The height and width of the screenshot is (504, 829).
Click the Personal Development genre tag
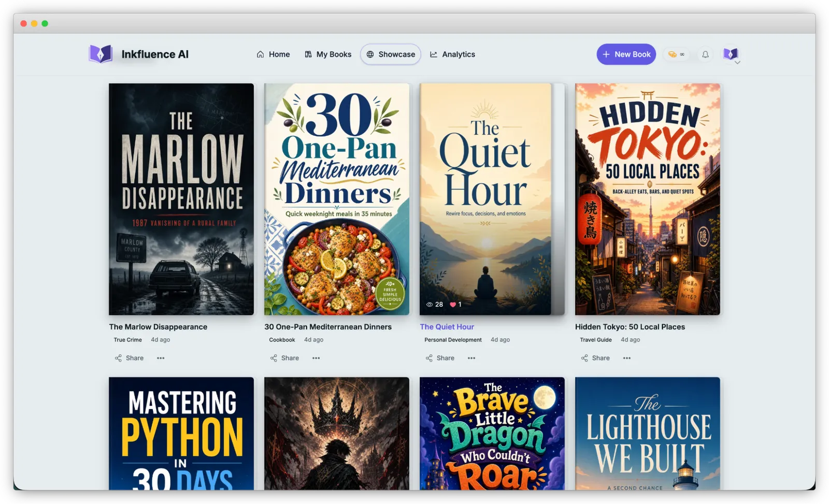click(453, 340)
